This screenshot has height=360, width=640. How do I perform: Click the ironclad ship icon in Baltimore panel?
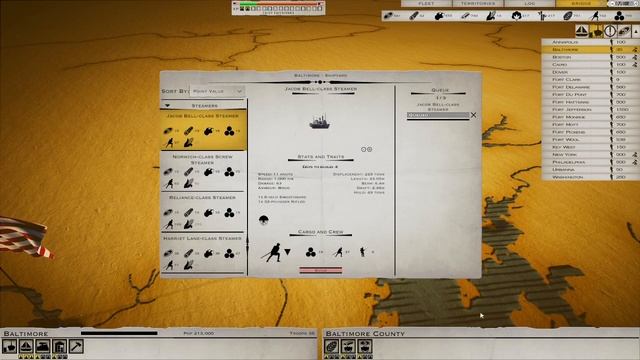(43, 347)
